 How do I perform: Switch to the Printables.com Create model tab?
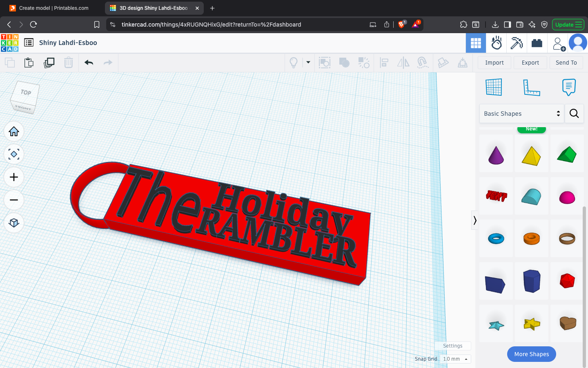pos(53,8)
